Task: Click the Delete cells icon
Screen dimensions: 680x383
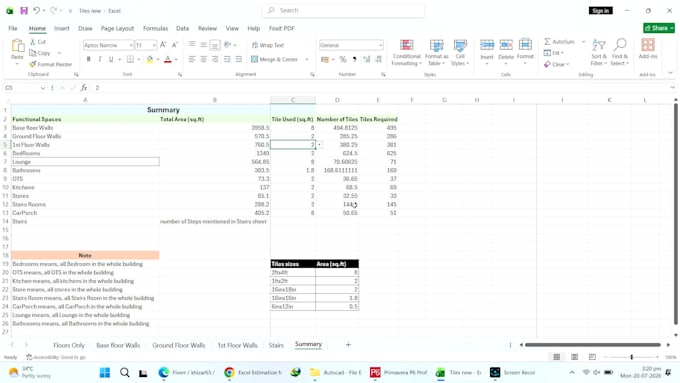Action: point(506,45)
